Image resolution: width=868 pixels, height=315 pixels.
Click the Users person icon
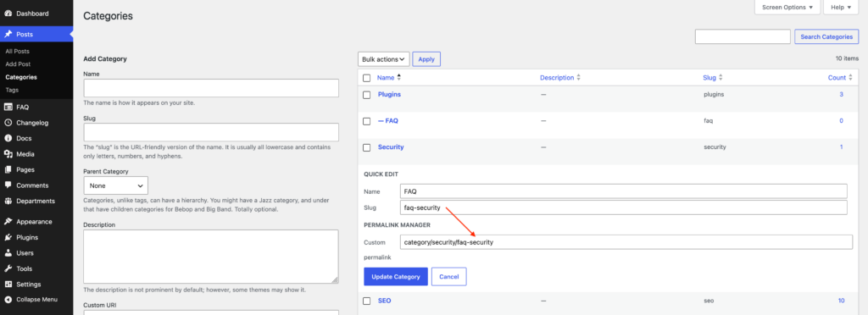pyautogui.click(x=8, y=253)
